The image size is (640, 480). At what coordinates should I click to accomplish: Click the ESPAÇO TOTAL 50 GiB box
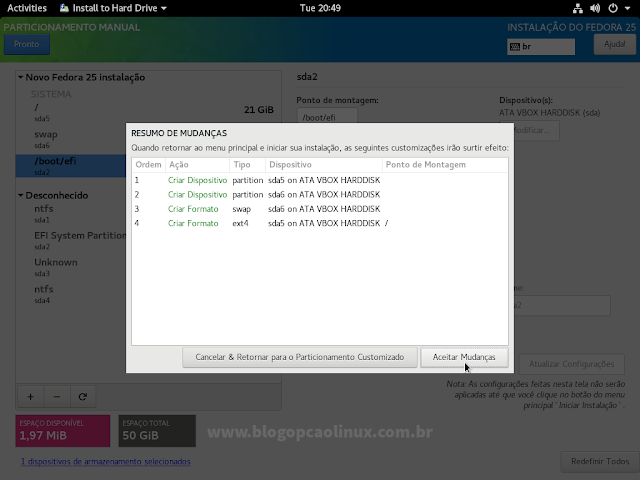click(x=157, y=431)
